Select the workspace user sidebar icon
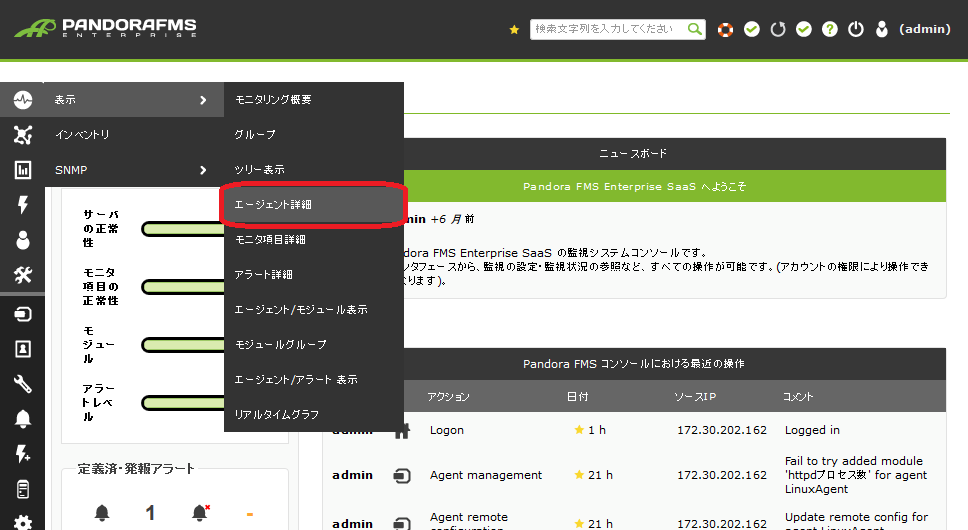The image size is (968, 530). [23, 240]
